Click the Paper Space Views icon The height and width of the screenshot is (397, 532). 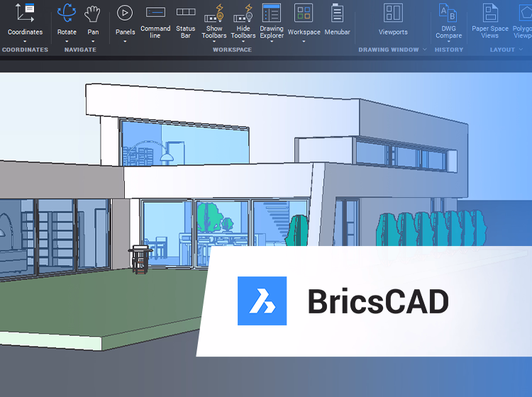point(490,13)
